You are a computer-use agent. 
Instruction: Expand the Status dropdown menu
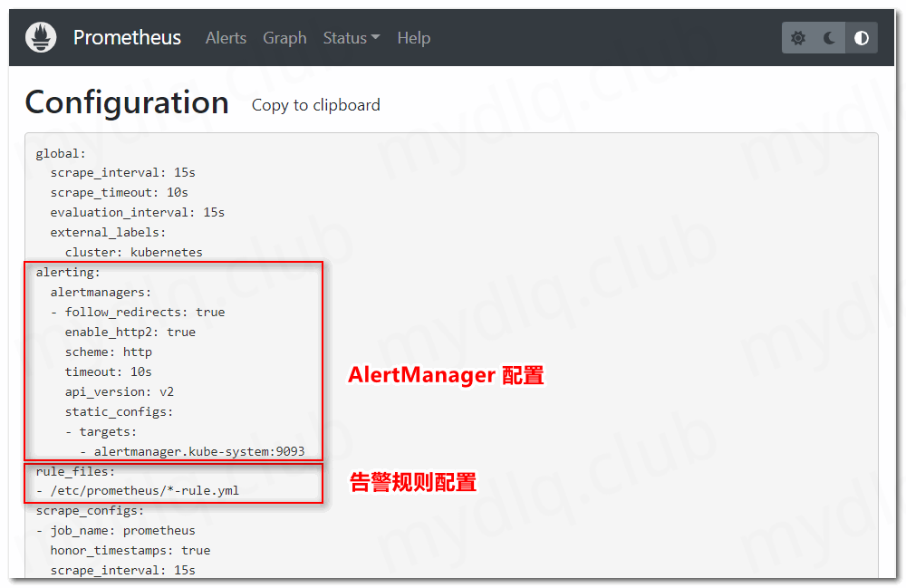coord(352,38)
